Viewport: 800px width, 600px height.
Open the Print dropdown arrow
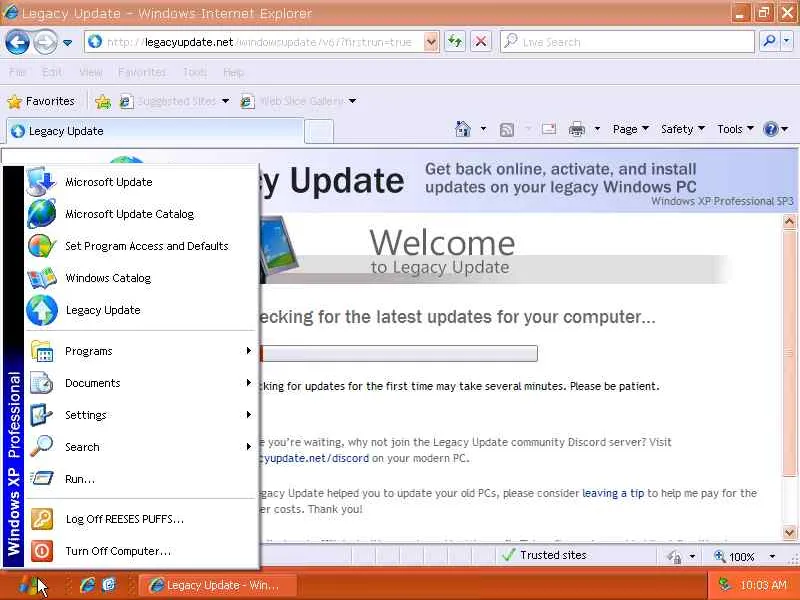tap(597, 129)
